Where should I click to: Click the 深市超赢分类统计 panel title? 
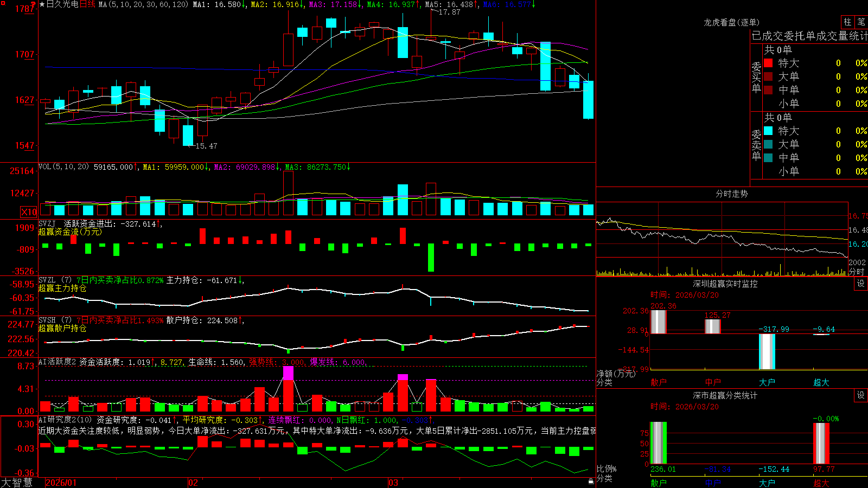coord(725,395)
